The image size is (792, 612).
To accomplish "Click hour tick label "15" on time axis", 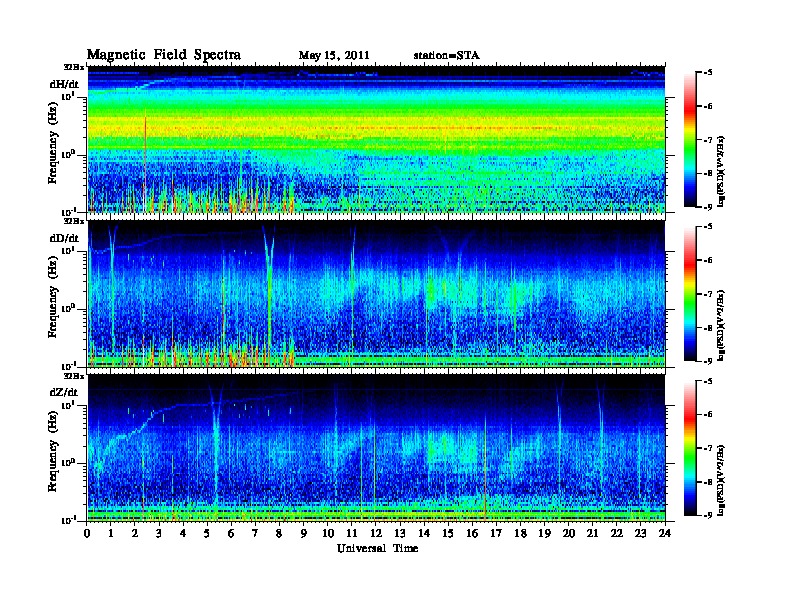I will coord(448,533).
